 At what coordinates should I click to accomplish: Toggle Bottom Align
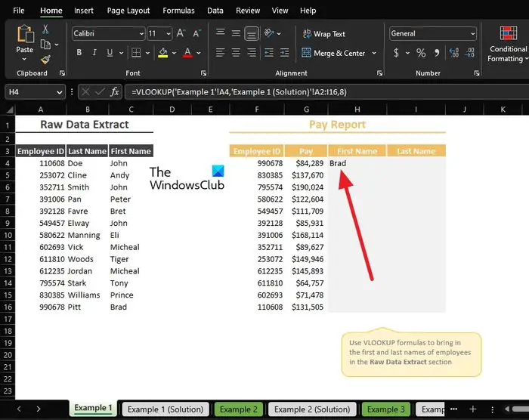(x=252, y=33)
